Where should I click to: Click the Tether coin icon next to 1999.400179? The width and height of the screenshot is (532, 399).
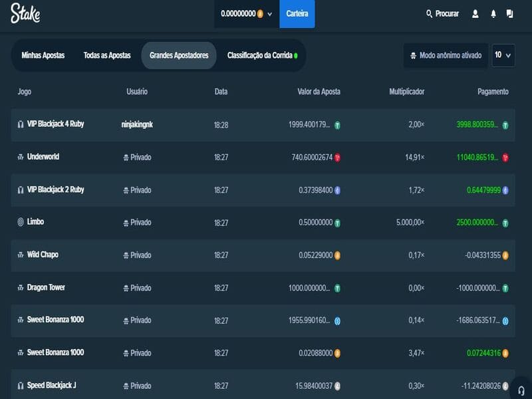(x=337, y=125)
